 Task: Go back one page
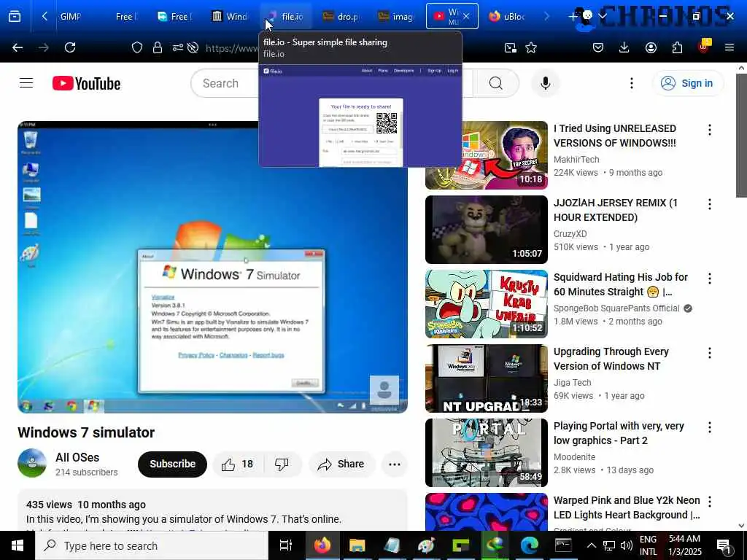18,47
